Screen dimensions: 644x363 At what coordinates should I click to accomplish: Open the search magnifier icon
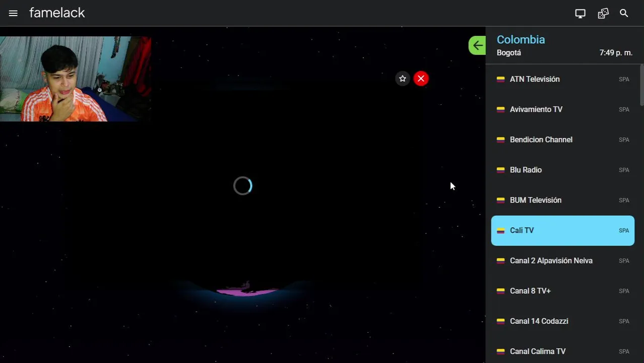point(624,13)
